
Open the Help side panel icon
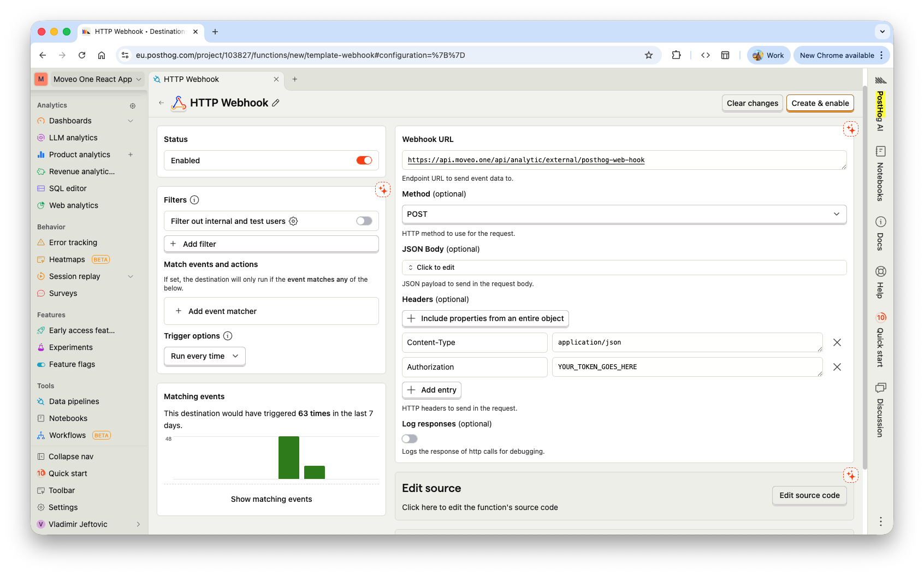pyautogui.click(x=880, y=271)
